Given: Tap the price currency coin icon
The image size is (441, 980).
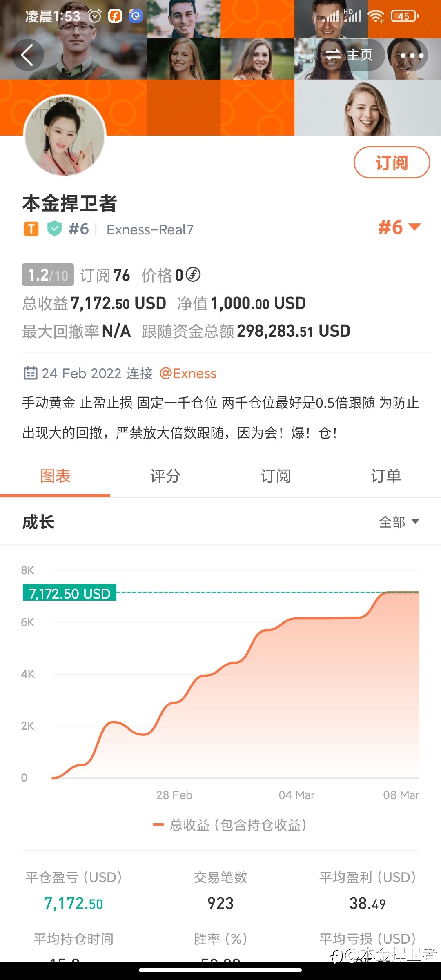Looking at the screenshot, I should click(x=193, y=274).
